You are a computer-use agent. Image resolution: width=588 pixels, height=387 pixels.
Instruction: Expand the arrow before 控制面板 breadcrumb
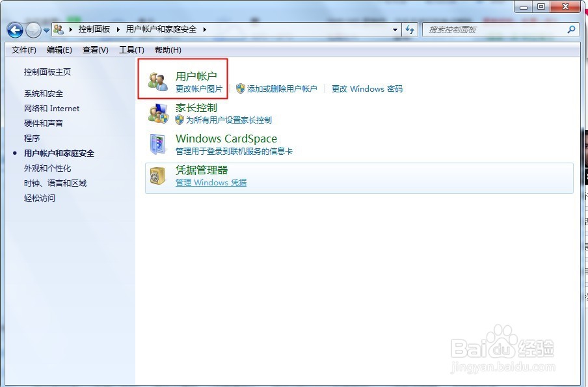71,29
